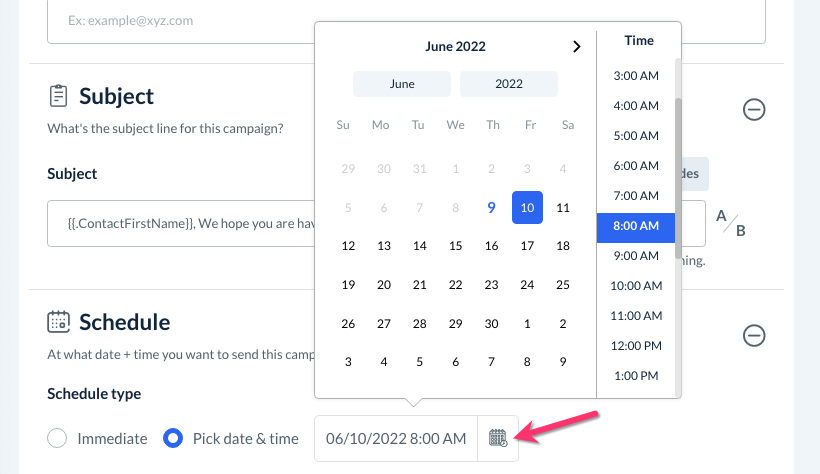
Task: Choose 12:00 PM from time list
Action: coord(636,346)
